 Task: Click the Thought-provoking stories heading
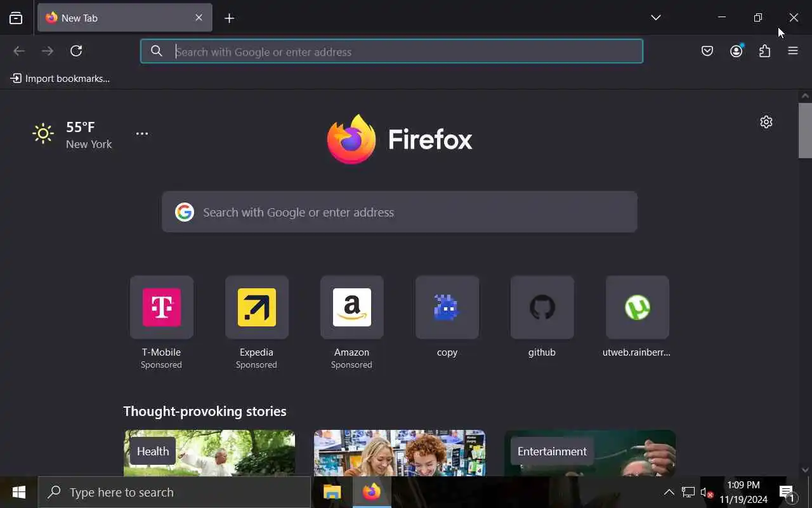pos(205,411)
